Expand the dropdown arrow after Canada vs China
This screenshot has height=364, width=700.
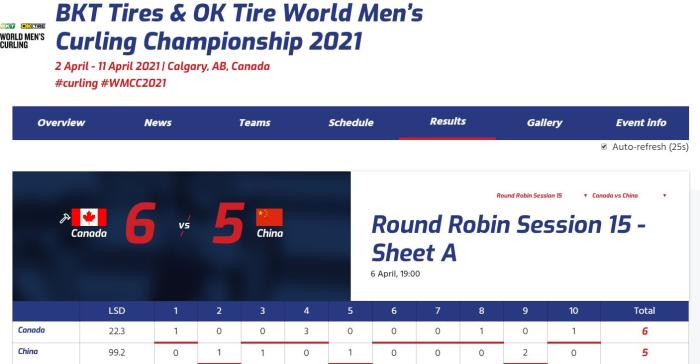click(664, 196)
